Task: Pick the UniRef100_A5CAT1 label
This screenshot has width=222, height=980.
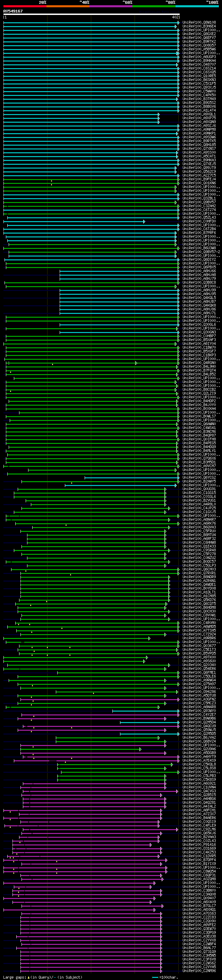Action: coord(199,156)
